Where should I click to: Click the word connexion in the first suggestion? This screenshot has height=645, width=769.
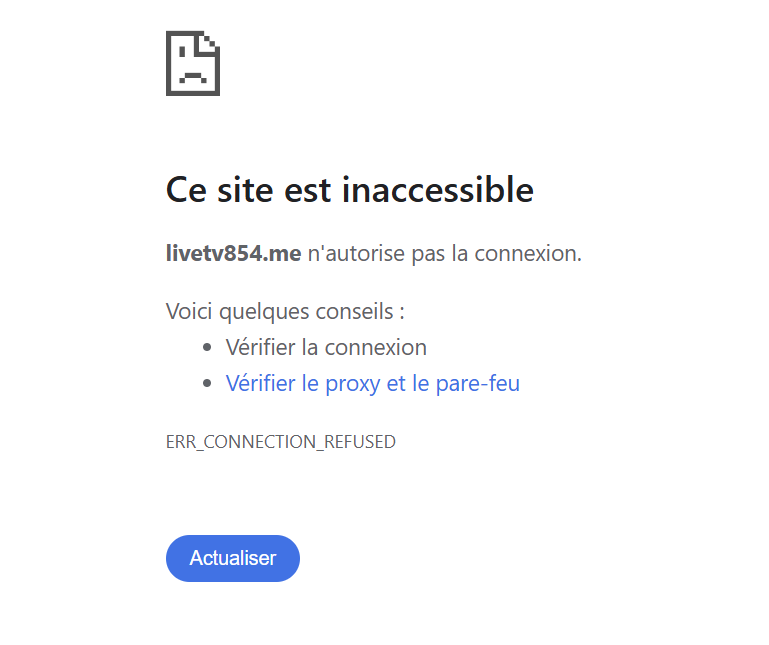(x=376, y=348)
